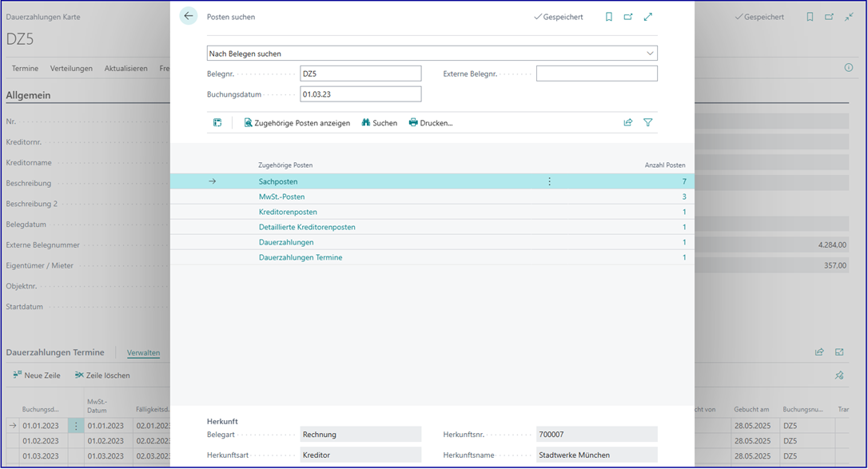The image size is (868, 469).
Task: Open the filter pane icon
Action: (x=648, y=122)
